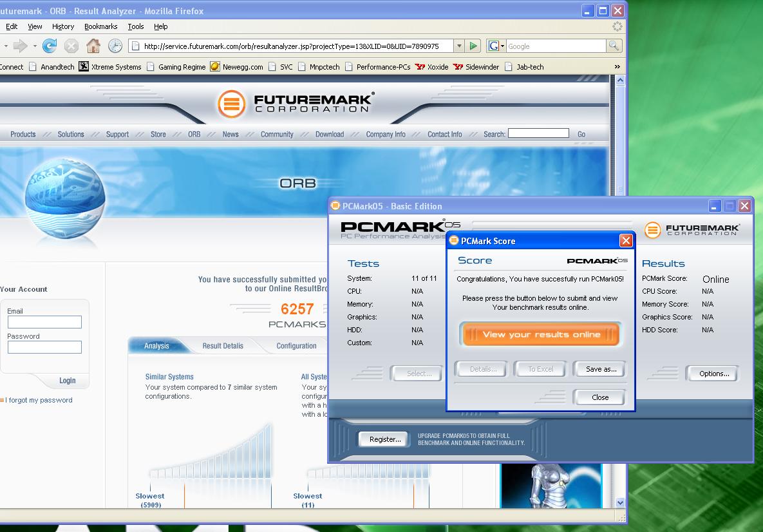Open the Bookmarks menu in Firefox
Image resolution: width=763 pixels, height=532 pixels.
point(100,26)
